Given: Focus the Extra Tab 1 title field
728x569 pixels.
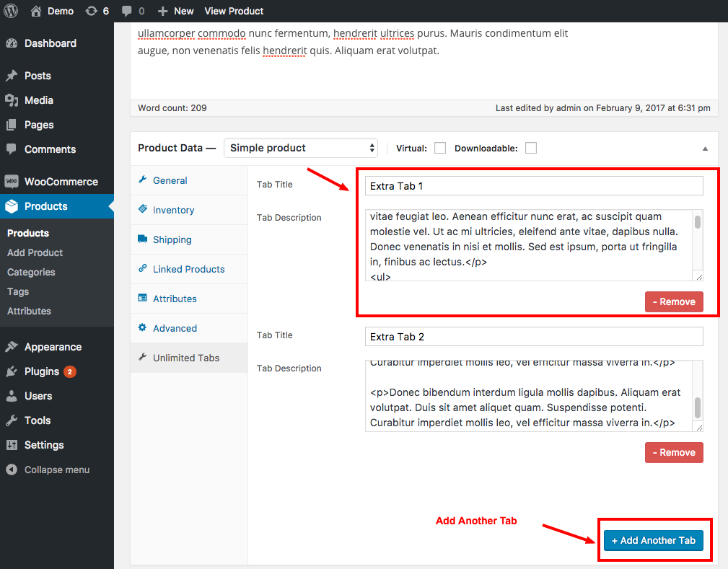Looking at the screenshot, I should click(534, 185).
